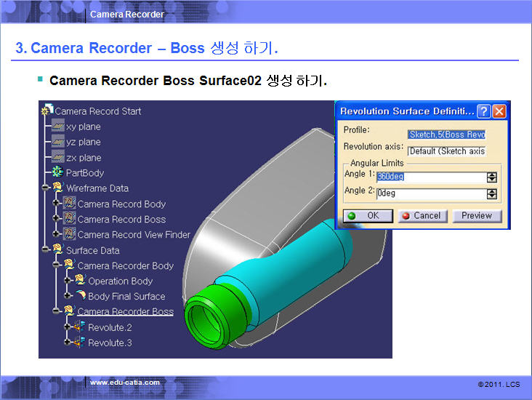Expand the Revolute.3 tree node
532x400 pixels.
tap(68, 343)
